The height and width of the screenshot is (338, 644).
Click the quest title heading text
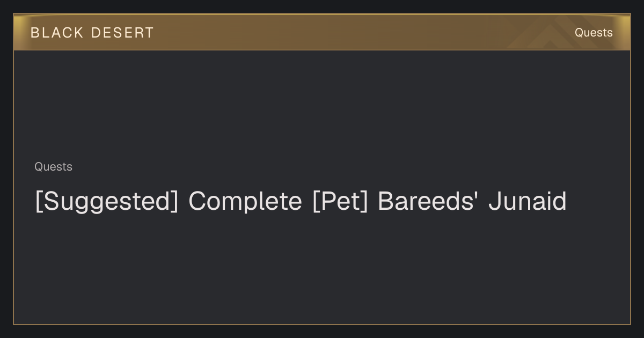301,202
